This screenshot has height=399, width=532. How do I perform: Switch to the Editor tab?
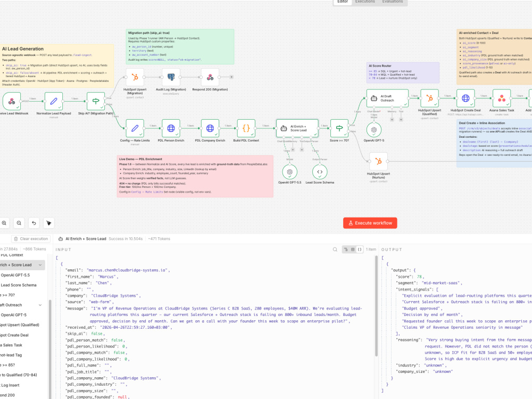(x=342, y=2)
